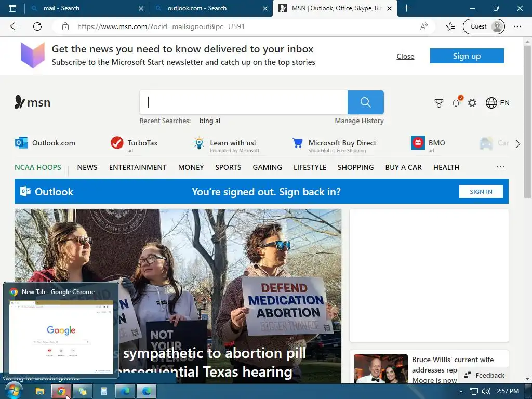This screenshot has width=532, height=399.
Task: Go back with the browser back arrow
Action: click(x=14, y=26)
